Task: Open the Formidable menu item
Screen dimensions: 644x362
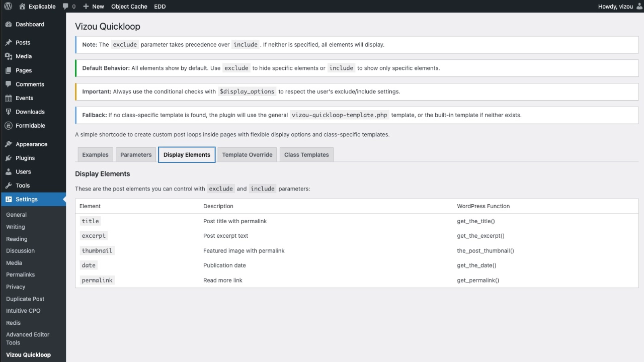Action: click(30, 126)
